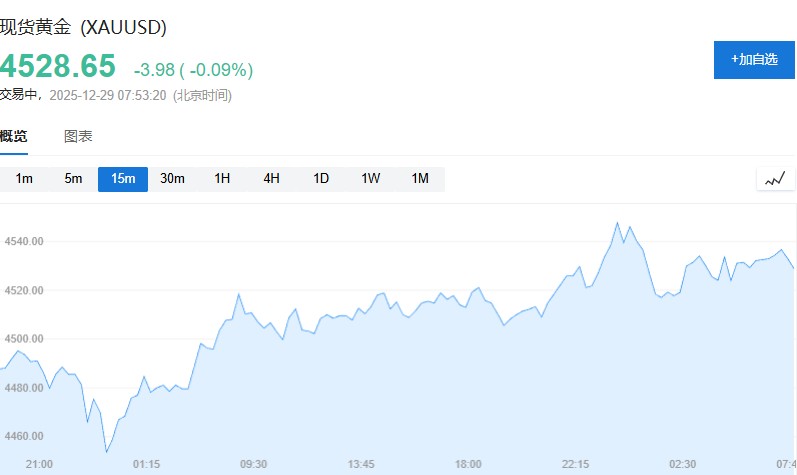Viewport: 797px width, 475px height.
Task: Click the -3.98 (-0.09%) change value
Action: point(193,70)
